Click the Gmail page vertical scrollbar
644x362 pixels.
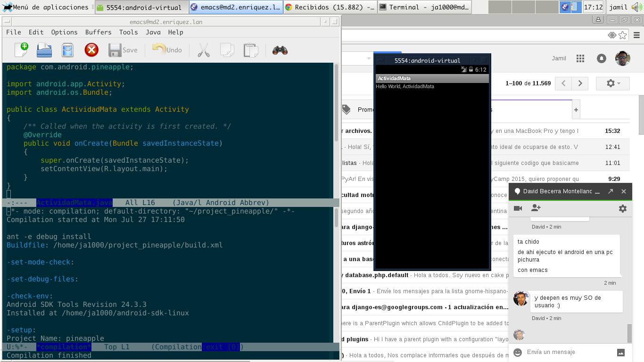point(641,115)
